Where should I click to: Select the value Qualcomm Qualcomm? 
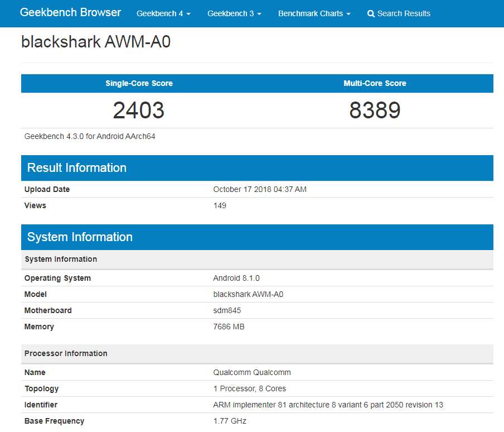coord(251,372)
